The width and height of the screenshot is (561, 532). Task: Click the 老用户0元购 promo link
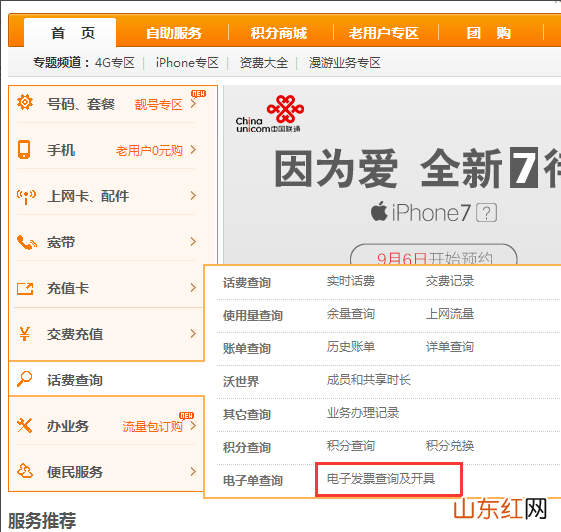(149, 151)
